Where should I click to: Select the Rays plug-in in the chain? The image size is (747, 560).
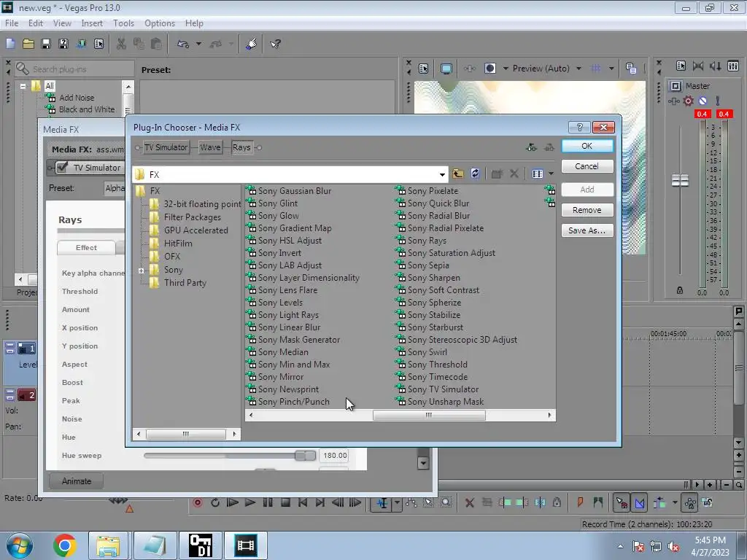[241, 147]
